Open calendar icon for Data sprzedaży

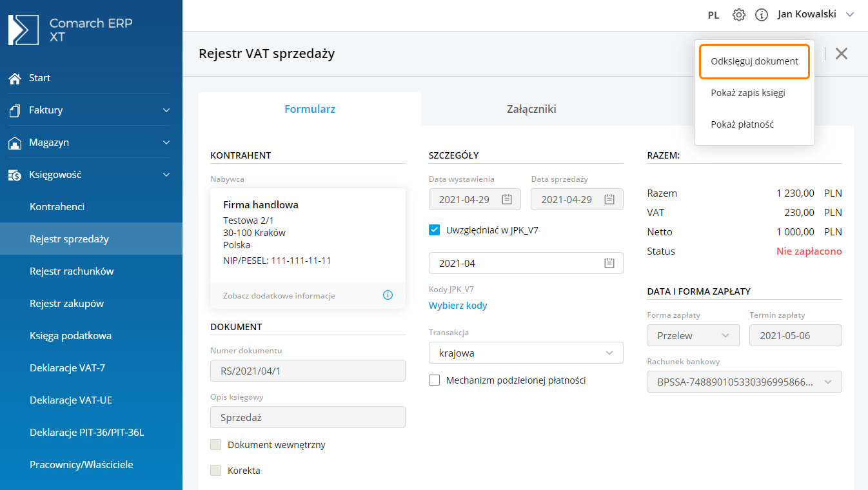click(609, 199)
